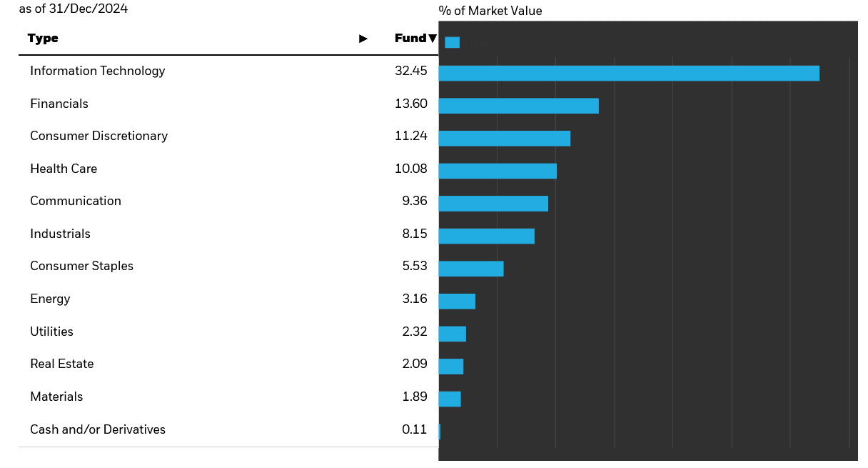This screenshot has width=868, height=468.
Task: Click the blue Fund legend swatch
Action: click(452, 42)
